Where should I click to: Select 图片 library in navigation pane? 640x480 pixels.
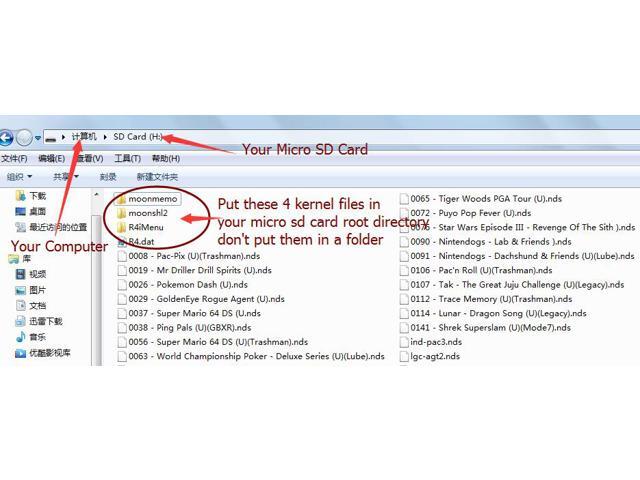click(x=31, y=290)
